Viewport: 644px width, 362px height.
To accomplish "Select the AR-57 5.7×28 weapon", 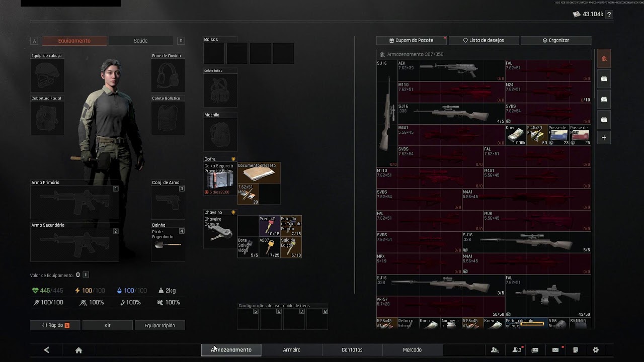I will (441, 307).
